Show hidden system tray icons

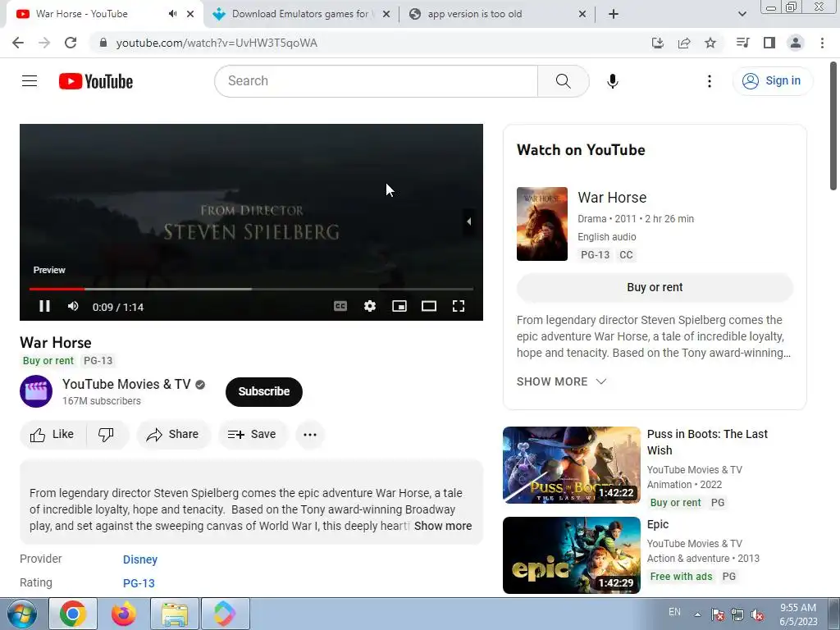pos(697,614)
